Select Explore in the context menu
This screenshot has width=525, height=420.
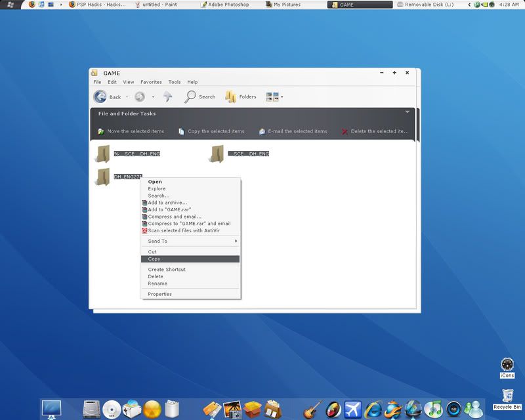pos(190,189)
